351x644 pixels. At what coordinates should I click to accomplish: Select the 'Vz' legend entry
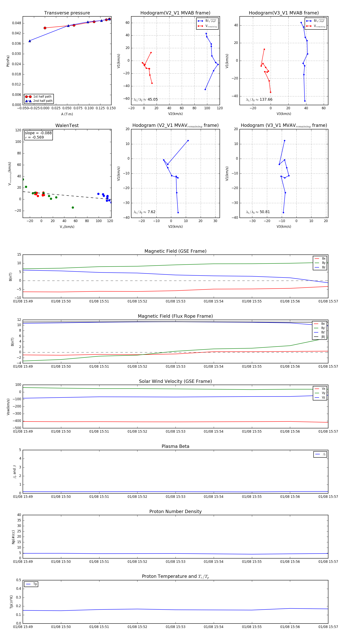click(320, 397)
